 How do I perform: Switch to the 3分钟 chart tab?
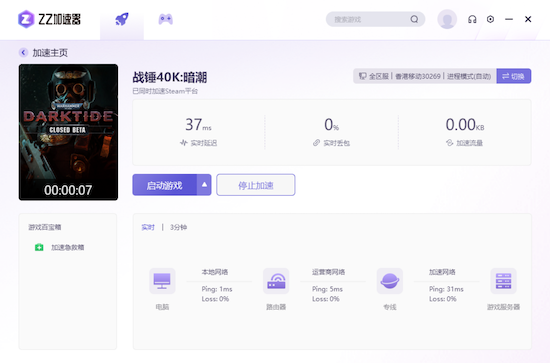[x=178, y=227]
